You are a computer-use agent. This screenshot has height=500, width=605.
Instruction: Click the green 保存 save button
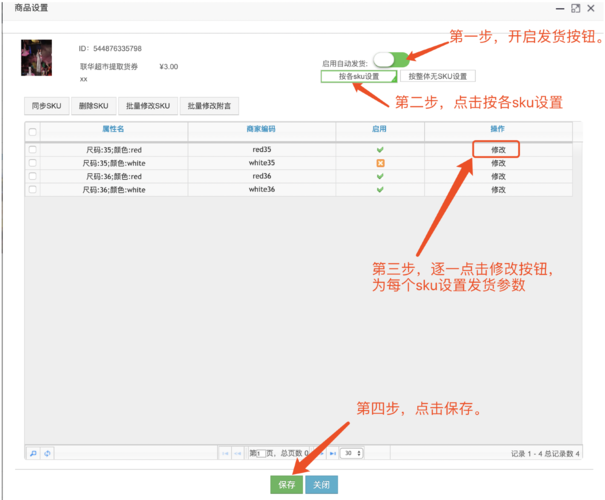(x=287, y=485)
